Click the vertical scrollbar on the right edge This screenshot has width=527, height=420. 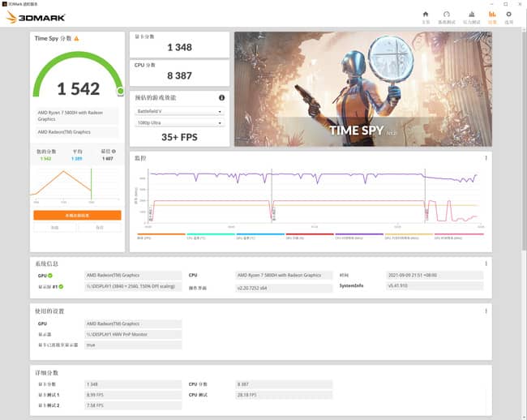tap(524, 141)
